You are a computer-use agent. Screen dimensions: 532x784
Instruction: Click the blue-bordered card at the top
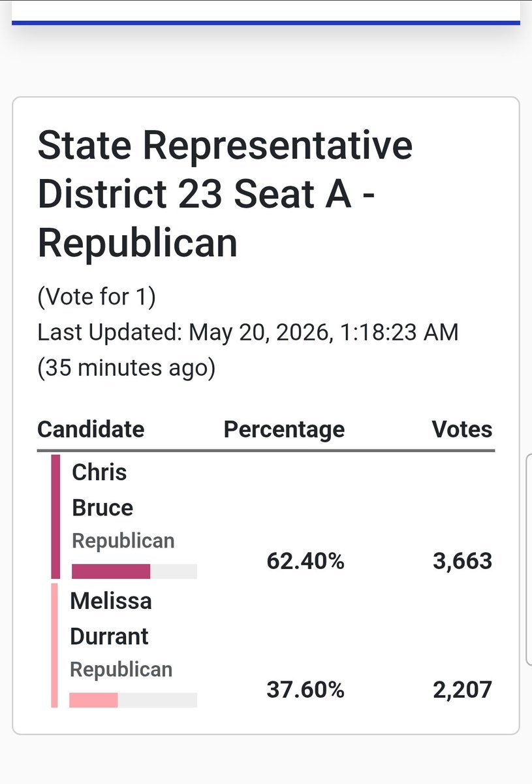point(266,12)
